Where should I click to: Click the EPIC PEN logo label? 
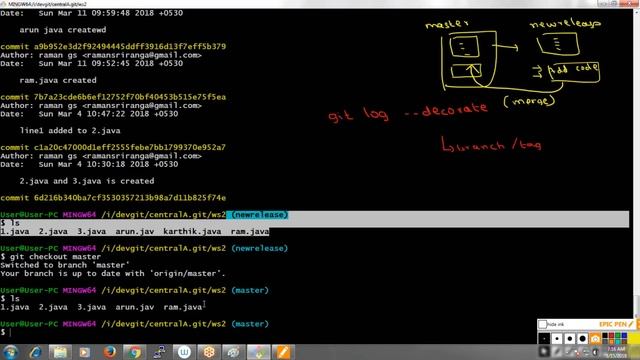pos(616,324)
